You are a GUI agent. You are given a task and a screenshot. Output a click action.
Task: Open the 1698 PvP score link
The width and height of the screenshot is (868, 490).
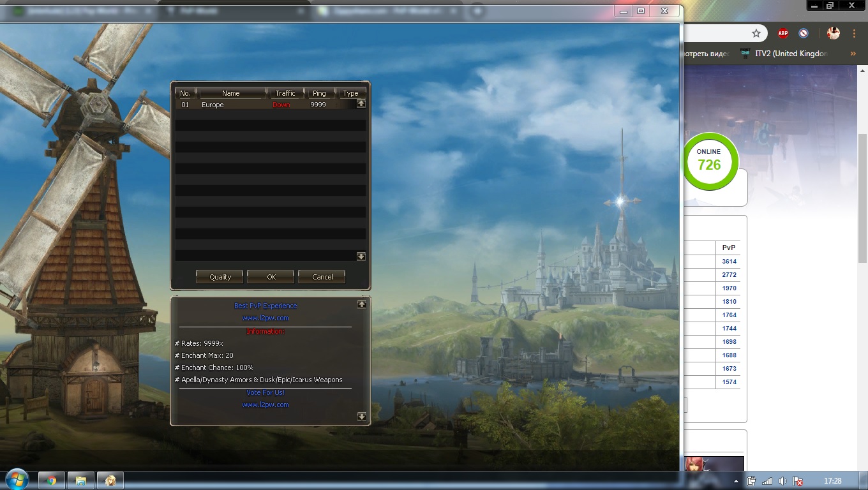pyautogui.click(x=729, y=342)
